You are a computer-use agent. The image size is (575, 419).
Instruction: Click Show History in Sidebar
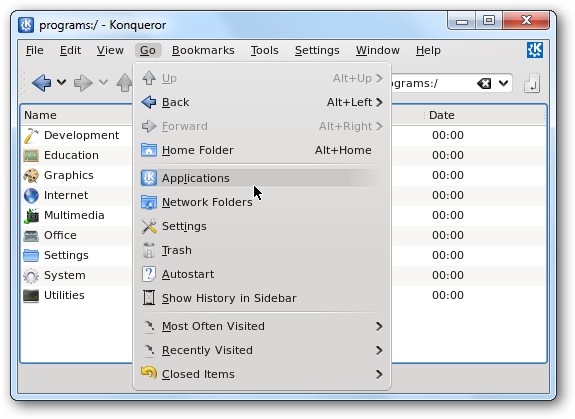point(262,298)
